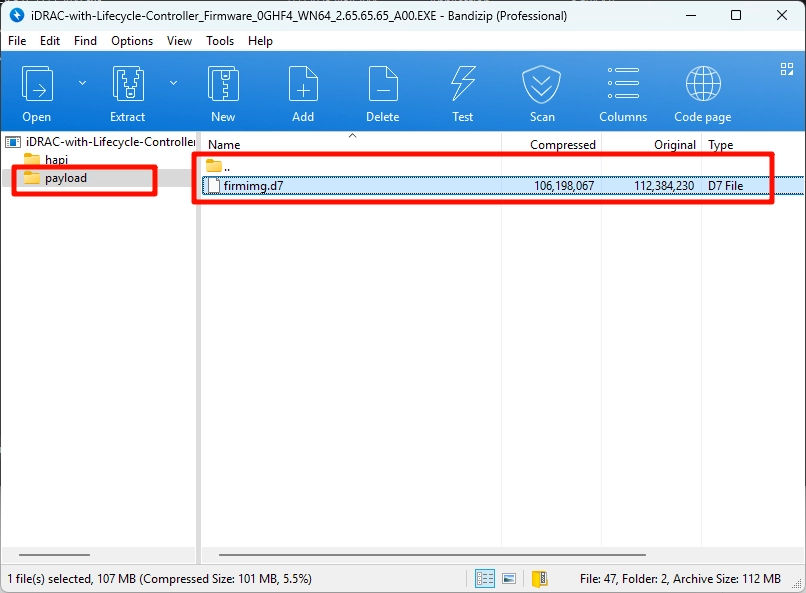The height and width of the screenshot is (593, 806).
Task: Click original size 112,384,230
Action: coord(664,186)
